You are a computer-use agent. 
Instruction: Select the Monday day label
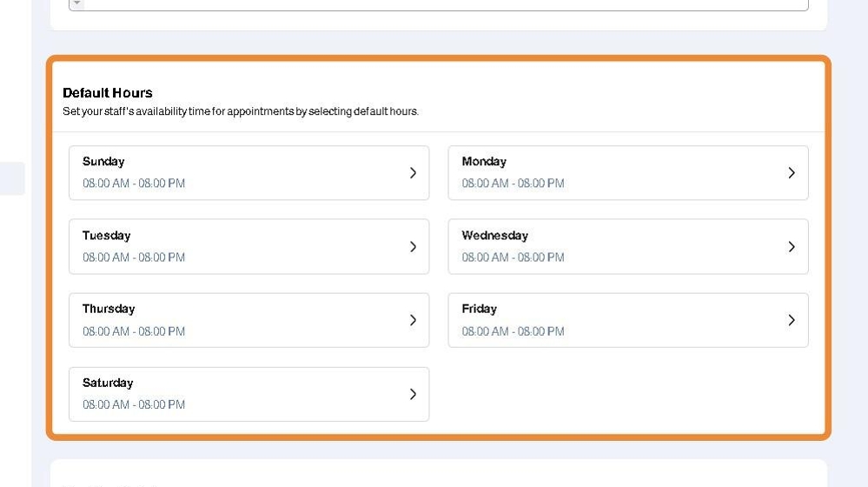[484, 162]
